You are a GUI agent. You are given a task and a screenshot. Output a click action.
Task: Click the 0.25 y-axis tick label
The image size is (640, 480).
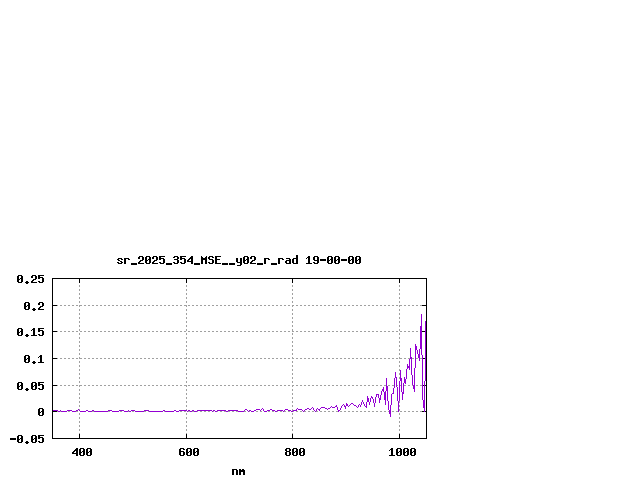pos(31,279)
